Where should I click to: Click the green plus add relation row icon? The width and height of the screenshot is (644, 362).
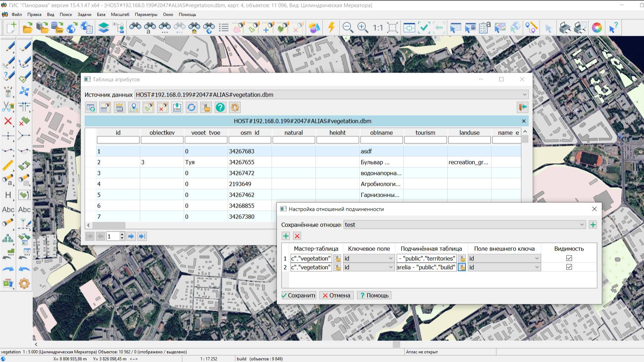coord(286,236)
